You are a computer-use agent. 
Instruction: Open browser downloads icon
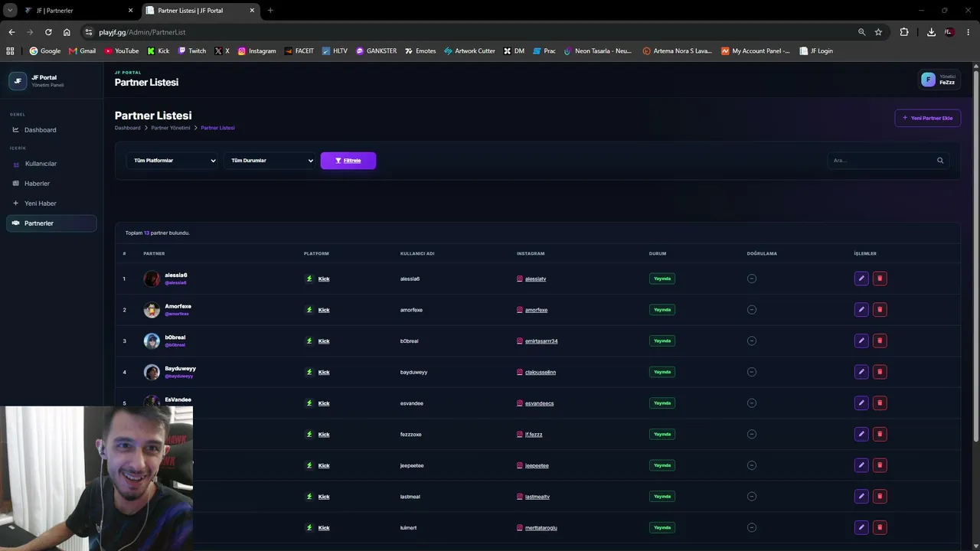pyautogui.click(x=931, y=32)
